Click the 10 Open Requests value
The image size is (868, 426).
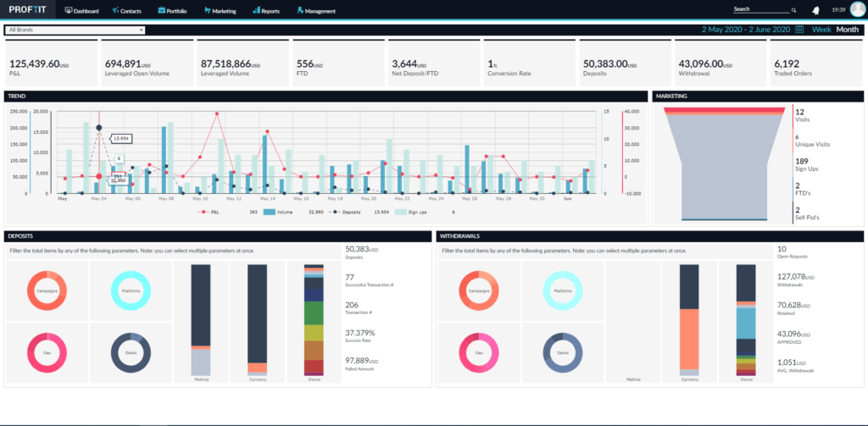782,248
